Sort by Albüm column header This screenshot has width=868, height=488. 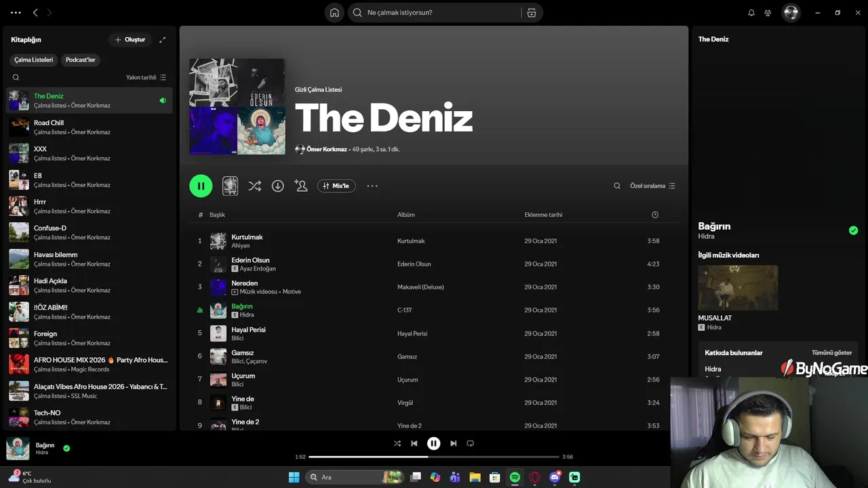406,215
